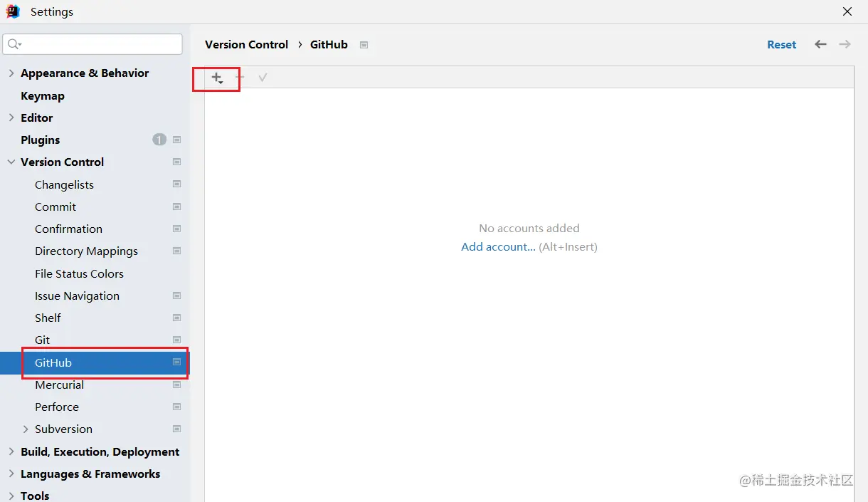Click the Tools tree label
The width and height of the screenshot is (868, 502).
[35, 496]
